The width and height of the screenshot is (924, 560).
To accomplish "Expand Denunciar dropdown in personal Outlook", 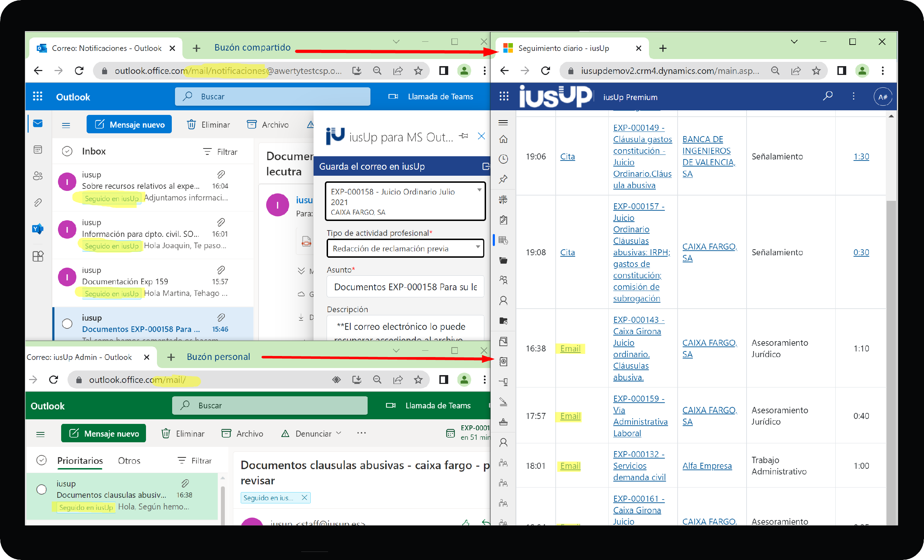I will coord(339,433).
